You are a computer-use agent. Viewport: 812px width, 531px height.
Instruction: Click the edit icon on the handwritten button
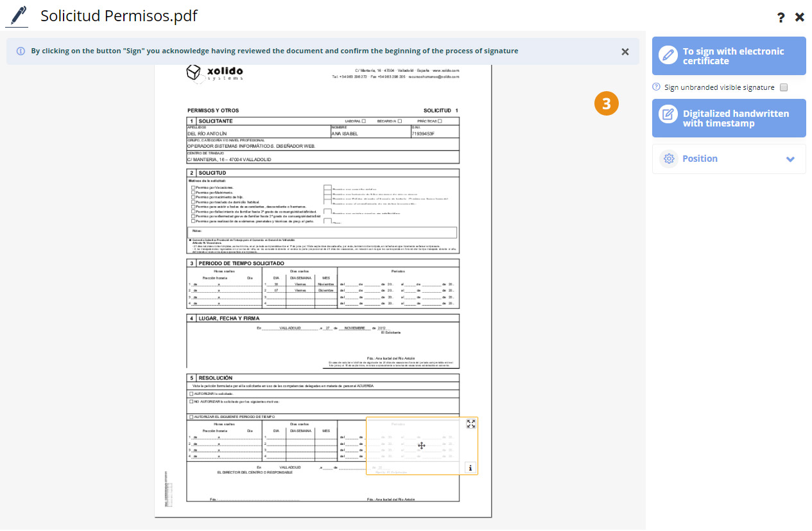[668, 115]
